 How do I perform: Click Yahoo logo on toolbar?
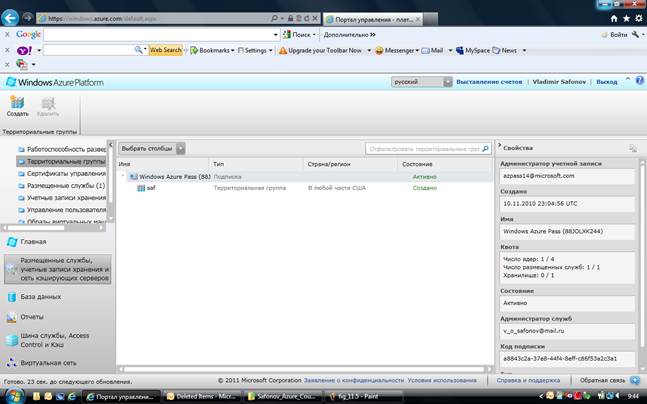coord(24,50)
